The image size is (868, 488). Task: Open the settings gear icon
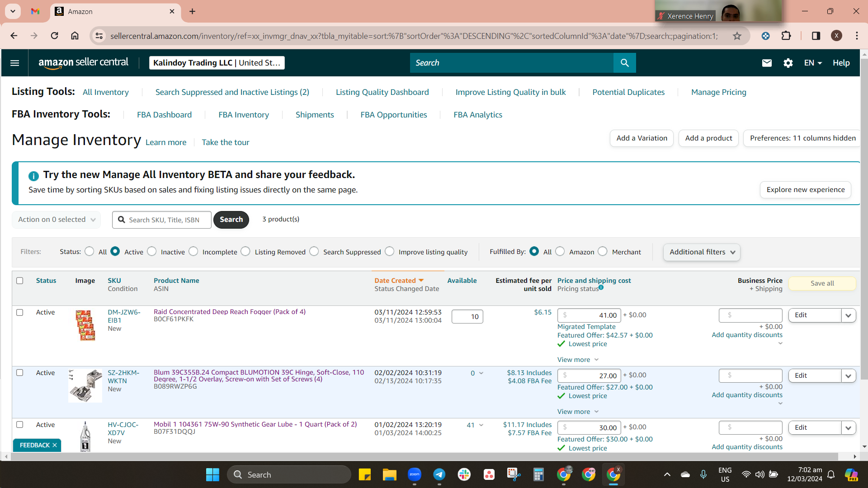click(788, 63)
